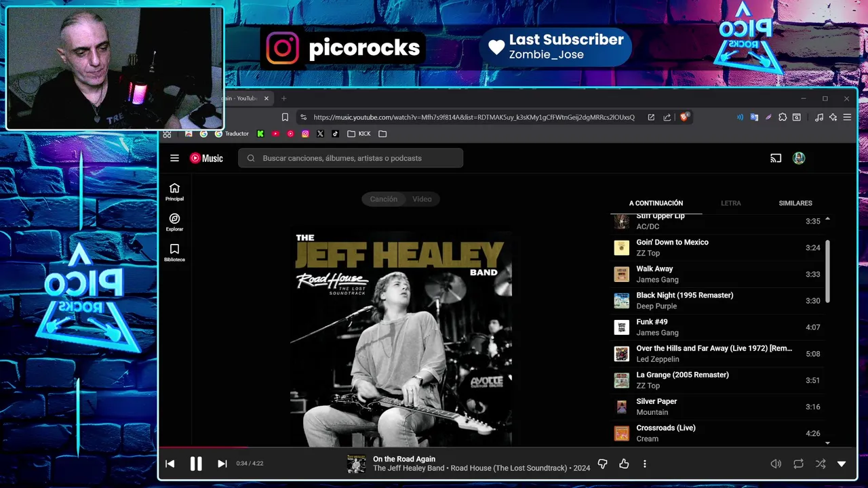The width and height of the screenshot is (868, 488).
Task: Open Led Zeppelin artist link in queue
Action: [x=657, y=359]
